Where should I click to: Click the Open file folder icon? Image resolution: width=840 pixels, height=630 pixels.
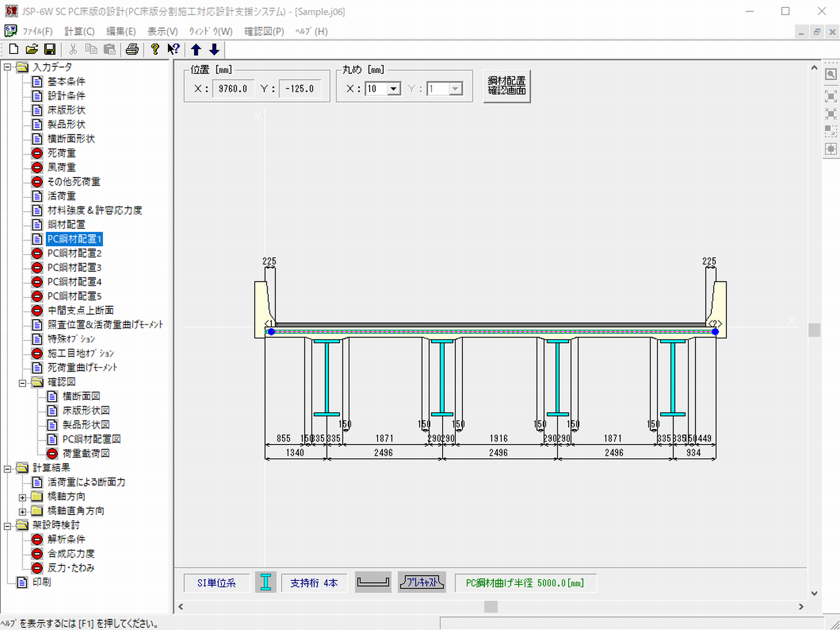pos(31,49)
